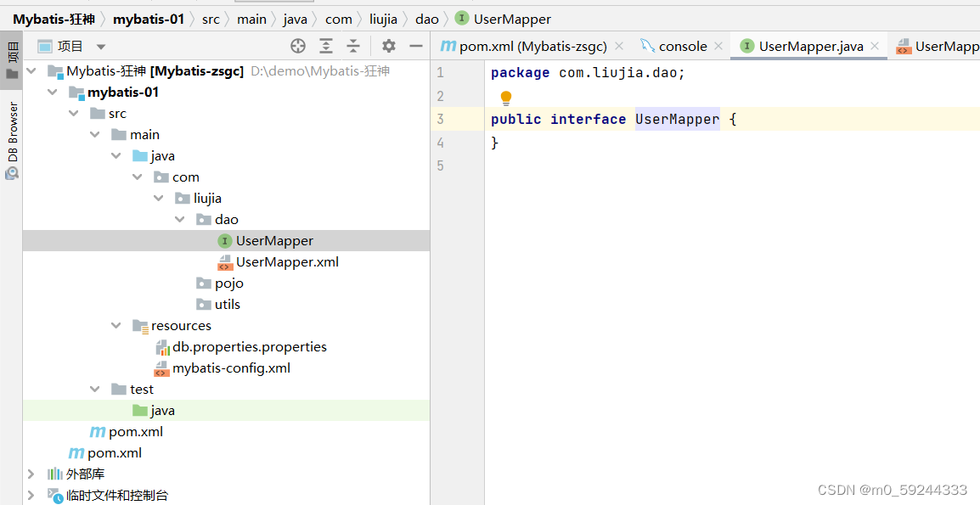Click java in breadcrumb bar
Screen dimensions: 980x505
[x=295, y=20]
